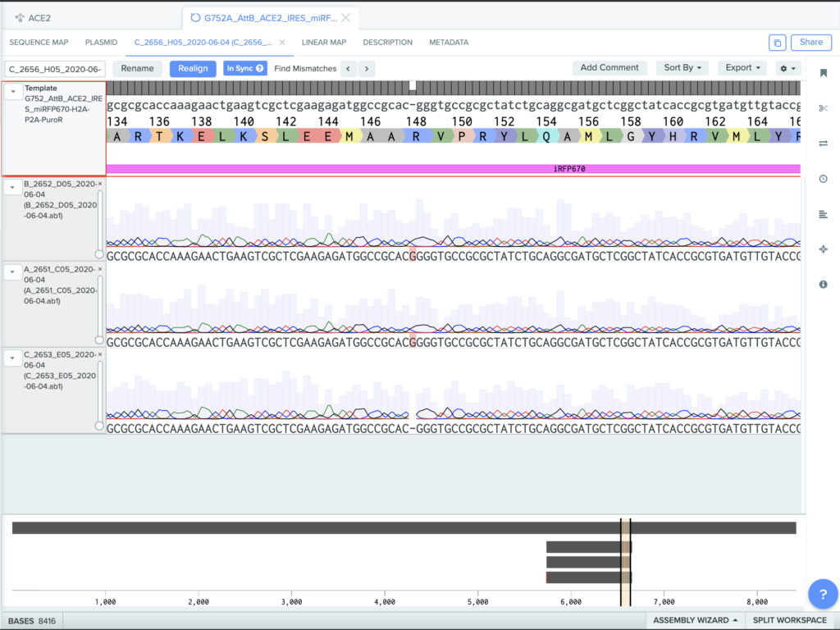Click the template bar in overview map
840x630 pixels.
coord(404,528)
